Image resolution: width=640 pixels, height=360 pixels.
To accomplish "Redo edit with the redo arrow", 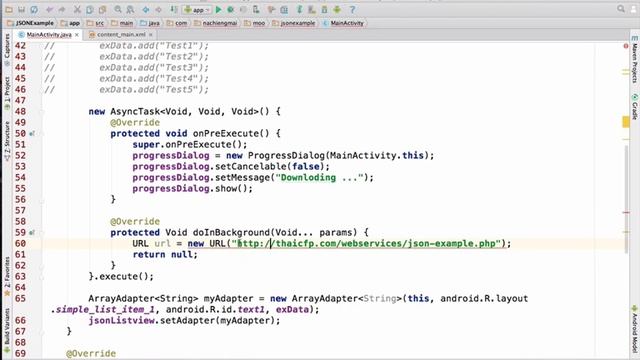I will tap(62, 9).
